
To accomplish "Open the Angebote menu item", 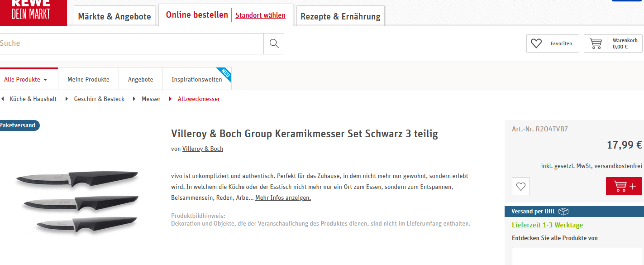I will click(140, 79).
